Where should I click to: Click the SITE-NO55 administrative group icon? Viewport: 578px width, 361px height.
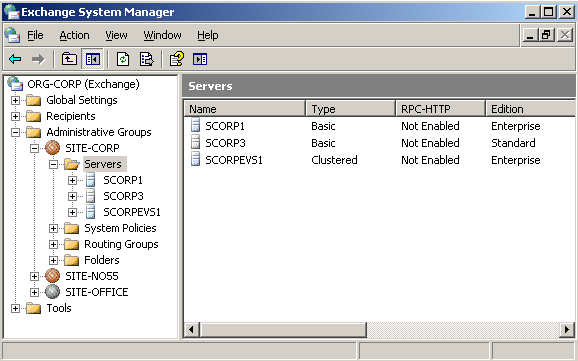53,276
